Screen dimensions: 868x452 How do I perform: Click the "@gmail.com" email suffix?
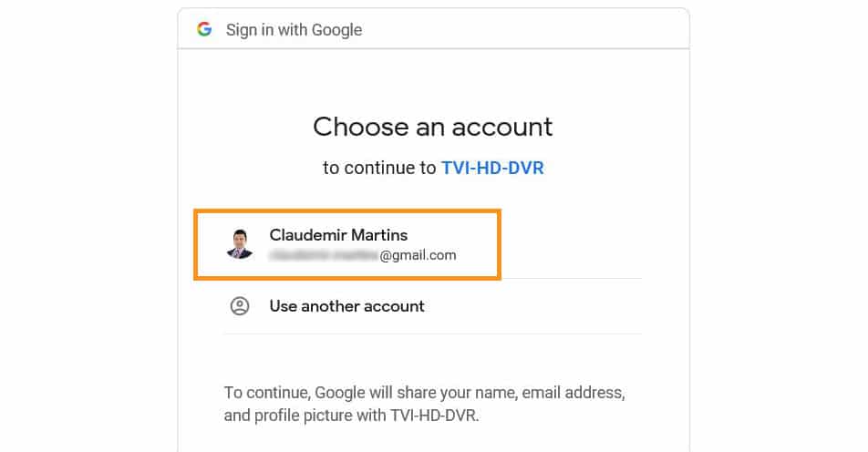tap(418, 256)
